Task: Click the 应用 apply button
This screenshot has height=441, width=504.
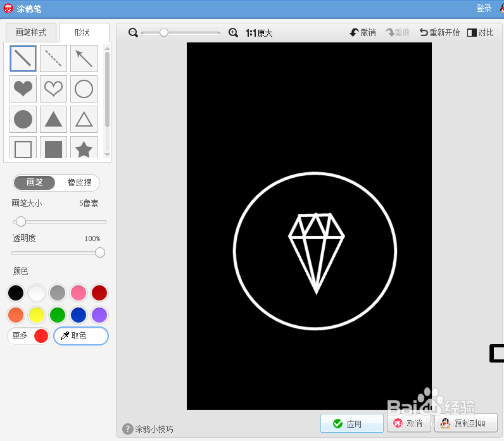Action: click(352, 423)
